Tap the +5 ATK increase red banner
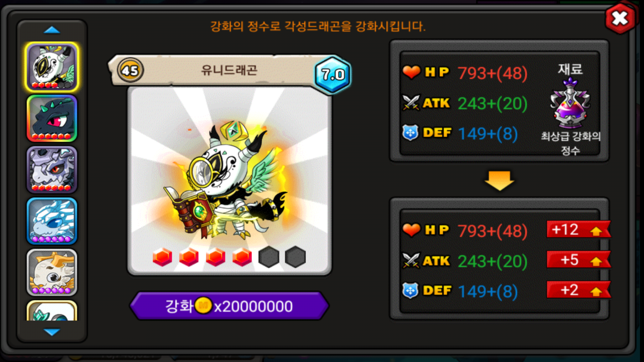The image size is (644, 362). pos(579,260)
